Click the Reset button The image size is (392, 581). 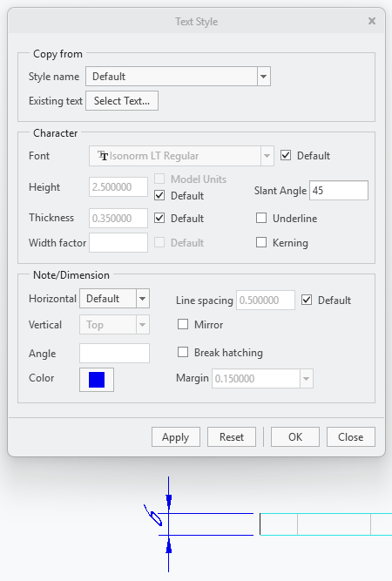click(x=232, y=437)
